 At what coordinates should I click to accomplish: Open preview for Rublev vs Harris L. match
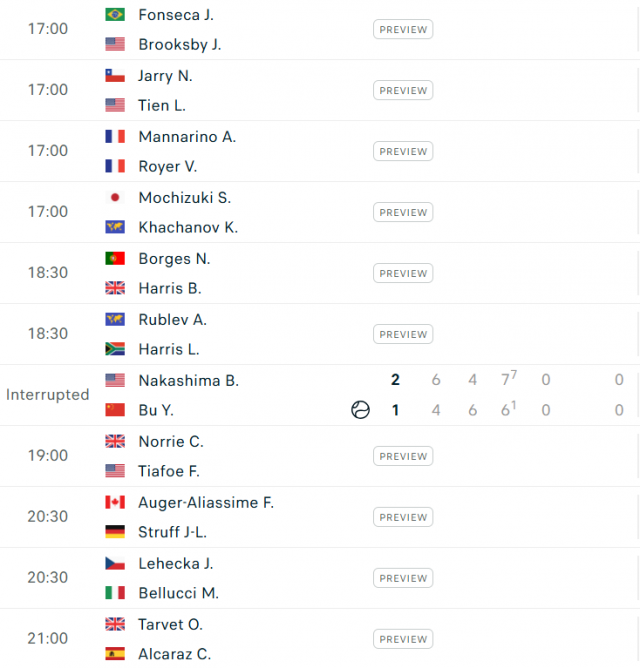403,334
